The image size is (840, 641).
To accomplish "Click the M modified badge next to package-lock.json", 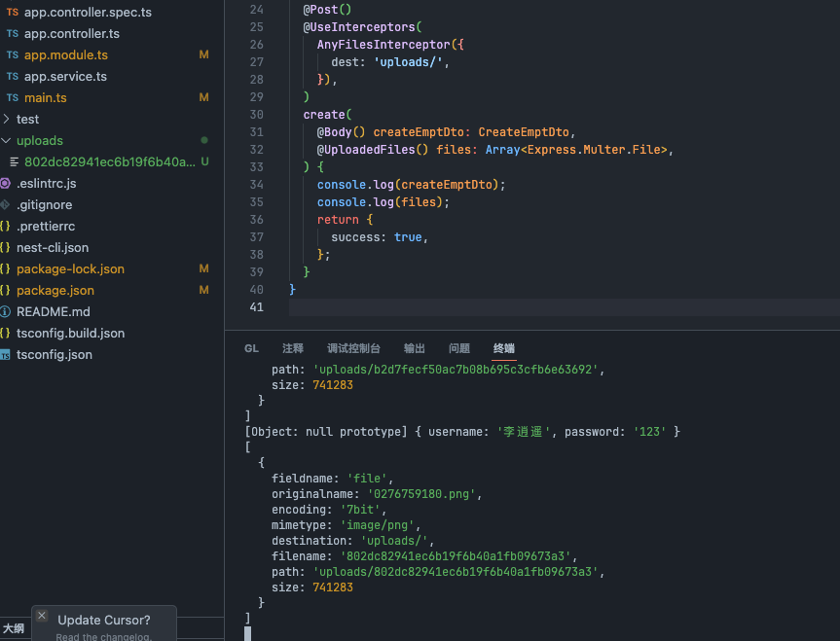I will (x=203, y=268).
